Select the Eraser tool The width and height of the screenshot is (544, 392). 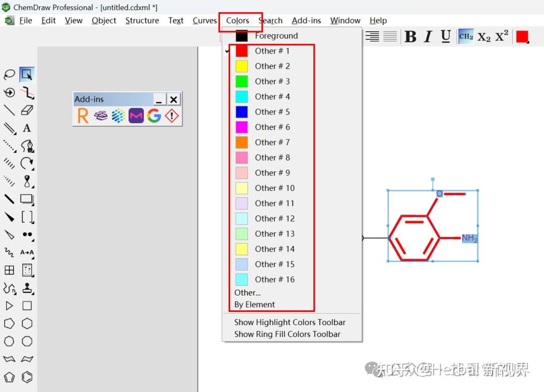26,110
